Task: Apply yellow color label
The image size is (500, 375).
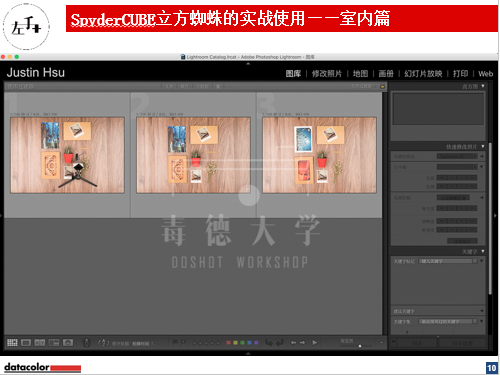Action: click(235, 343)
